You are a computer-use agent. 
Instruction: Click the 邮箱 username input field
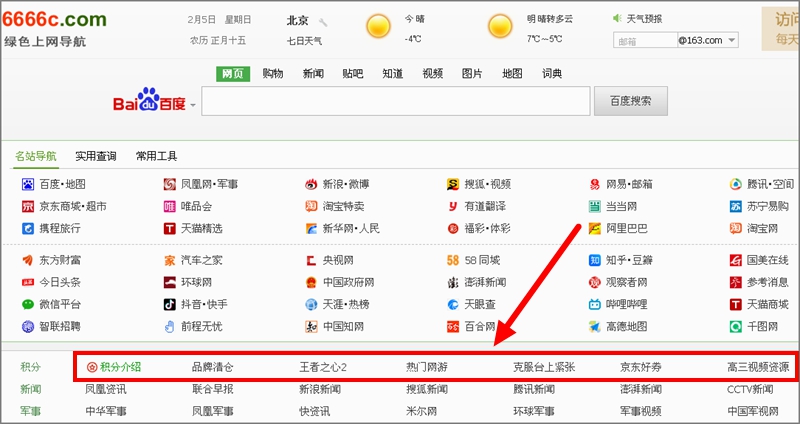click(645, 40)
